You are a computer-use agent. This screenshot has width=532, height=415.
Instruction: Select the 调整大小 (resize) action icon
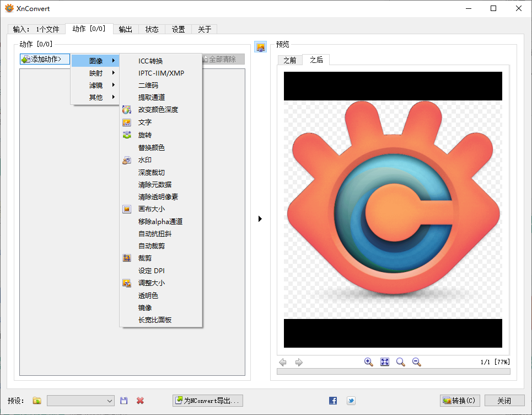tap(127, 283)
